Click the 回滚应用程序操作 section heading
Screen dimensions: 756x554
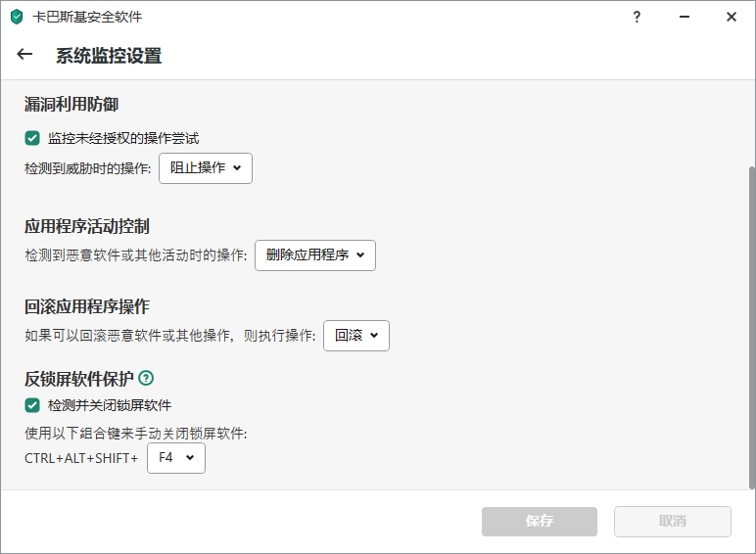pos(87,306)
